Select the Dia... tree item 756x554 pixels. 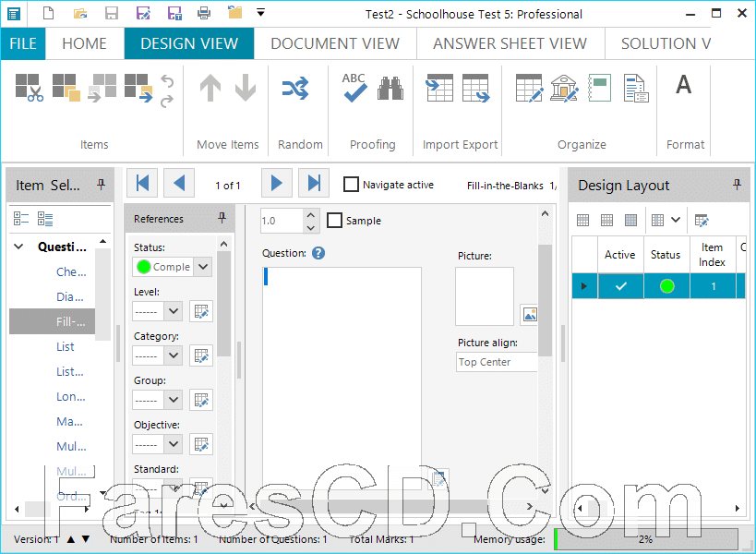[x=70, y=297]
